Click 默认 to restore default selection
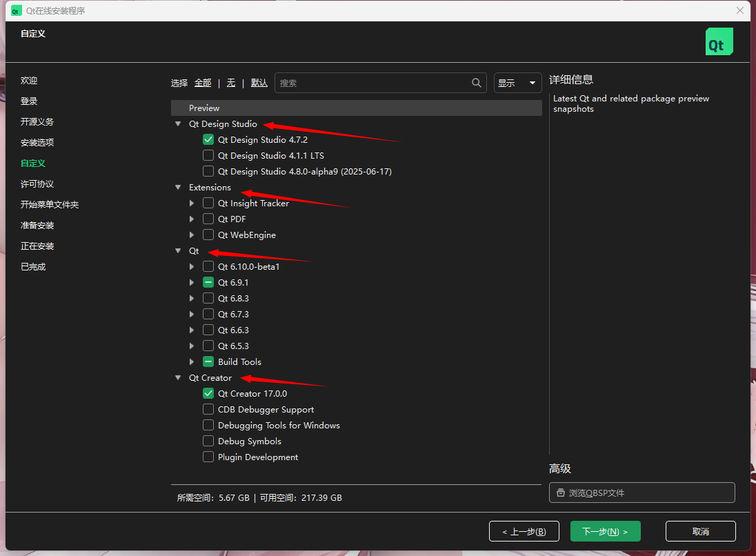Viewport: 756px width, 556px height. pos(259,83)
